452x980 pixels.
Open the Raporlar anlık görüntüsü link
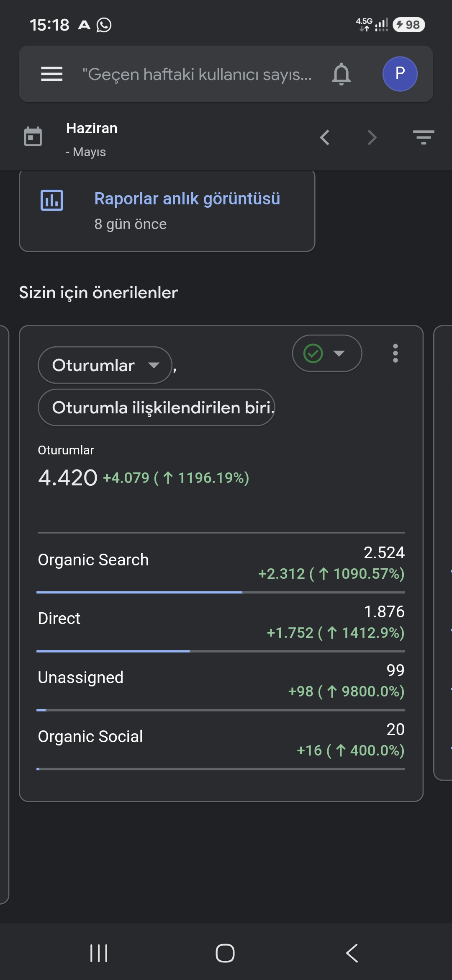(x=187, y=199)
